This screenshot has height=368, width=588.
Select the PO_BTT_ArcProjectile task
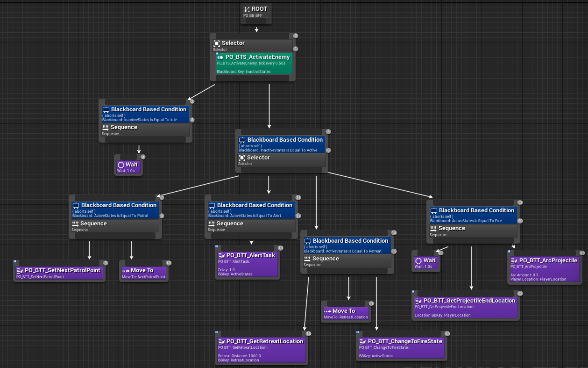coord(545,269)
